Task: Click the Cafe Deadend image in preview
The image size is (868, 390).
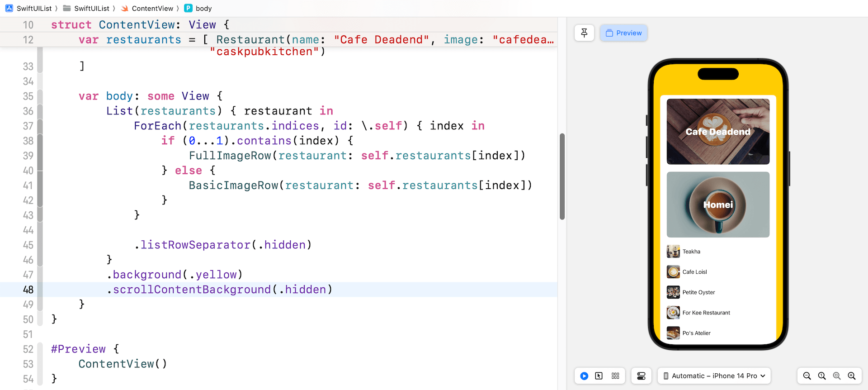Action: 718,132
